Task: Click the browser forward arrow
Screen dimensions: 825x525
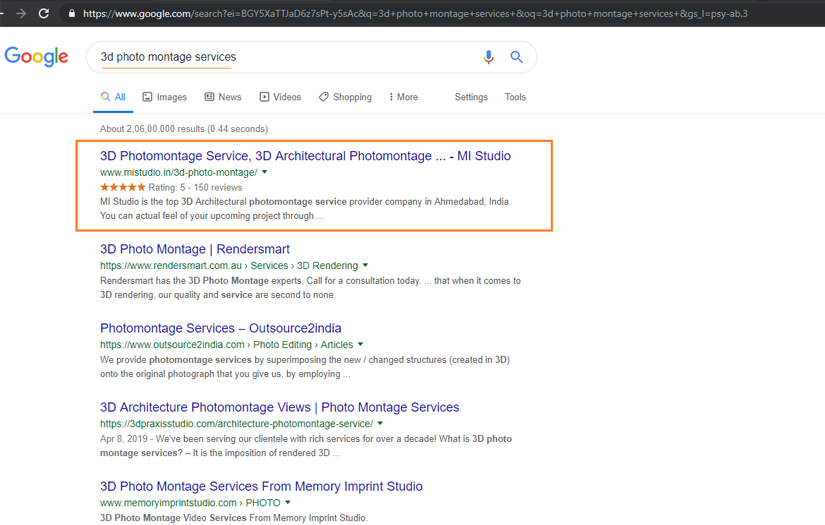Action: click(21, 13)
